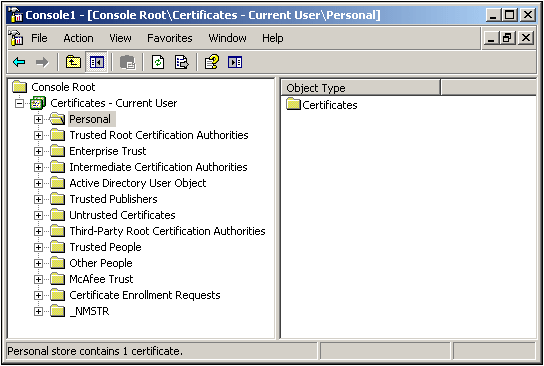Click the Trusted Publishers folder icon
Viewport: 544px width, 366px height.
click(x=57, y=199)
